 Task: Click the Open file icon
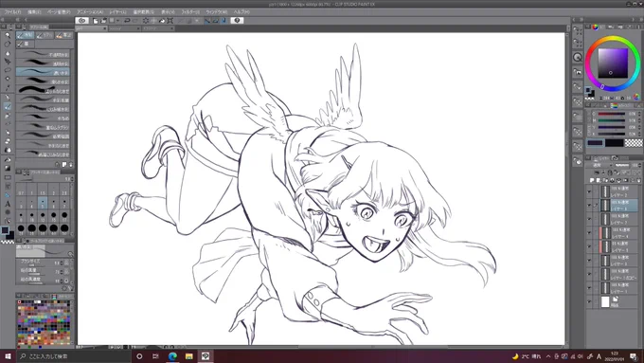[x=103, y=20]
